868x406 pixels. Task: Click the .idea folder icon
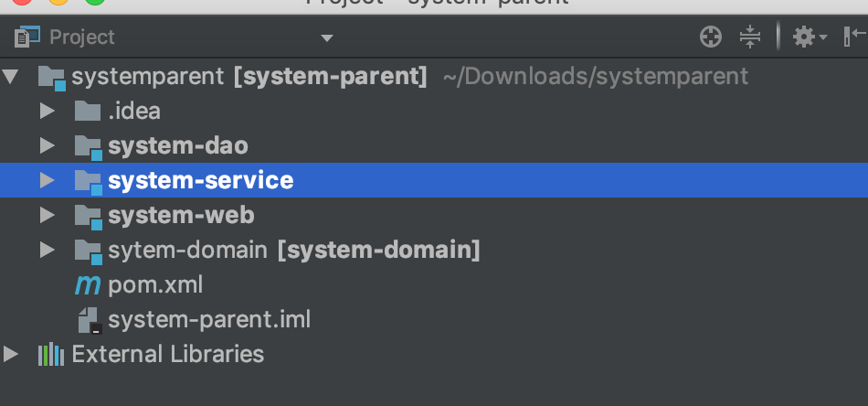(87, 112)
